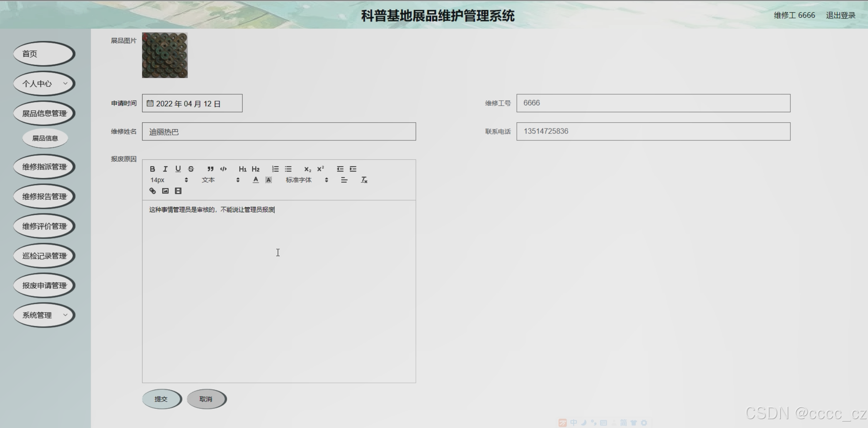Toggle bold formatting in the editor

153,169
